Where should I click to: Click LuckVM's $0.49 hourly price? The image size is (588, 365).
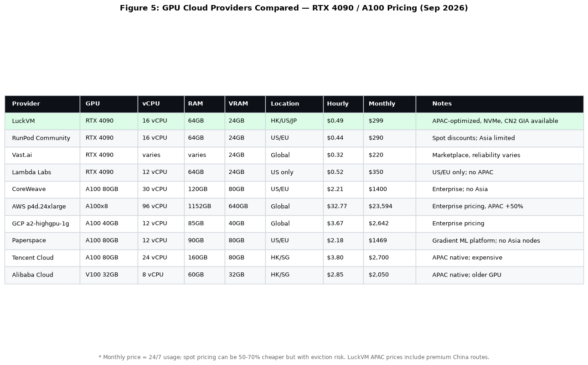343,121
